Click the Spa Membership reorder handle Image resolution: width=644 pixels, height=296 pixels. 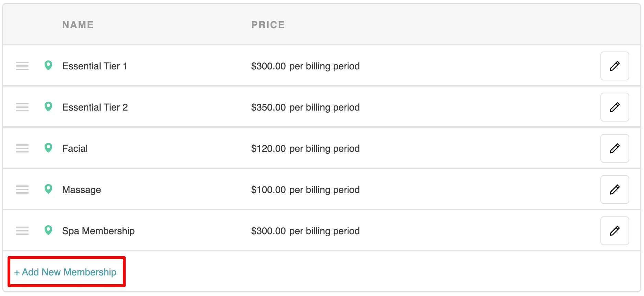pyautogui.click(x=22, y=231)
